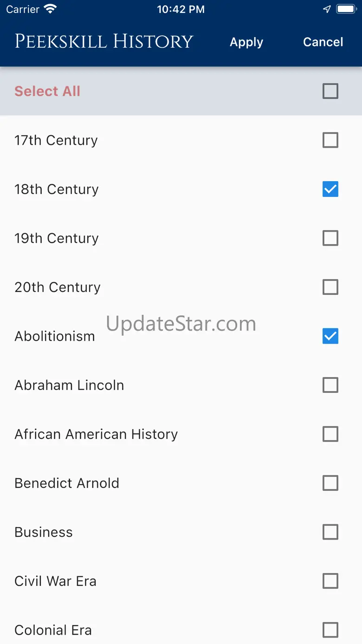Check the Abraham Lincoln checkbox
Viewport: 362px width, 644px height.
(x=330, y=385)
